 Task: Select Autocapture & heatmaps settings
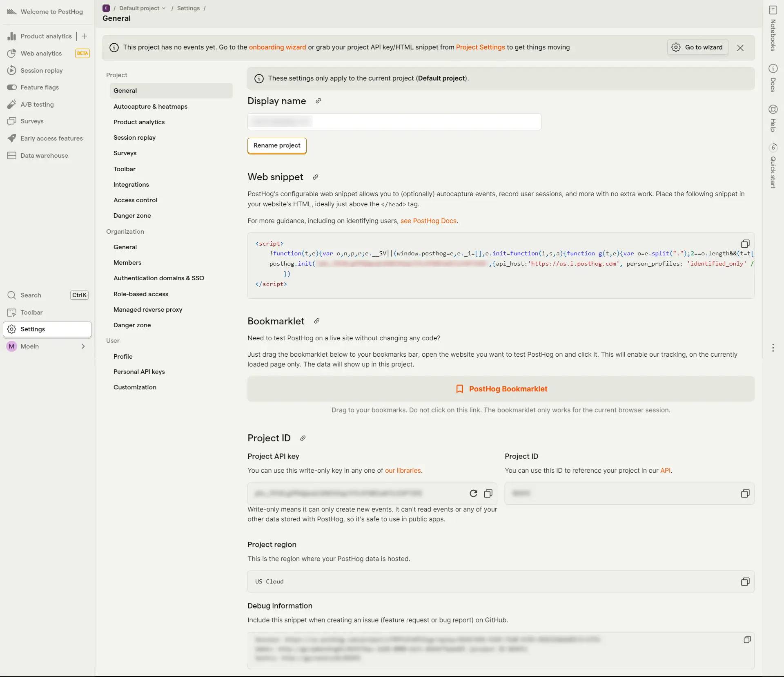(150, 107)
